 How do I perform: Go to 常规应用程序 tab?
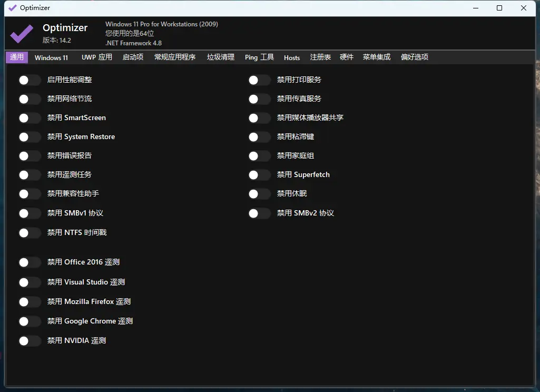pos(175,57)
